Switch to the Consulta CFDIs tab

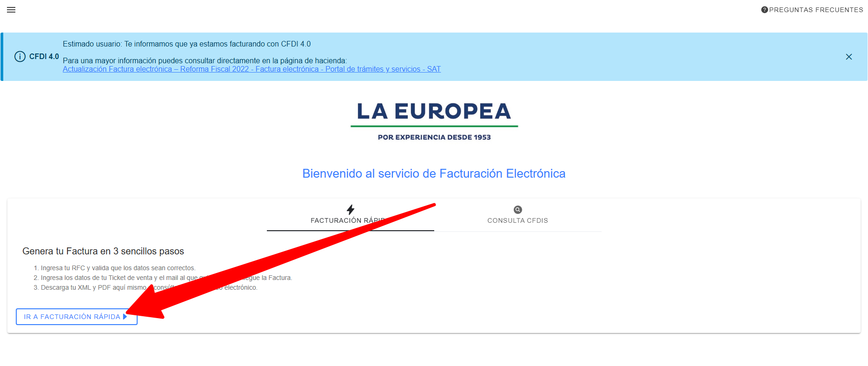point(517,221)
